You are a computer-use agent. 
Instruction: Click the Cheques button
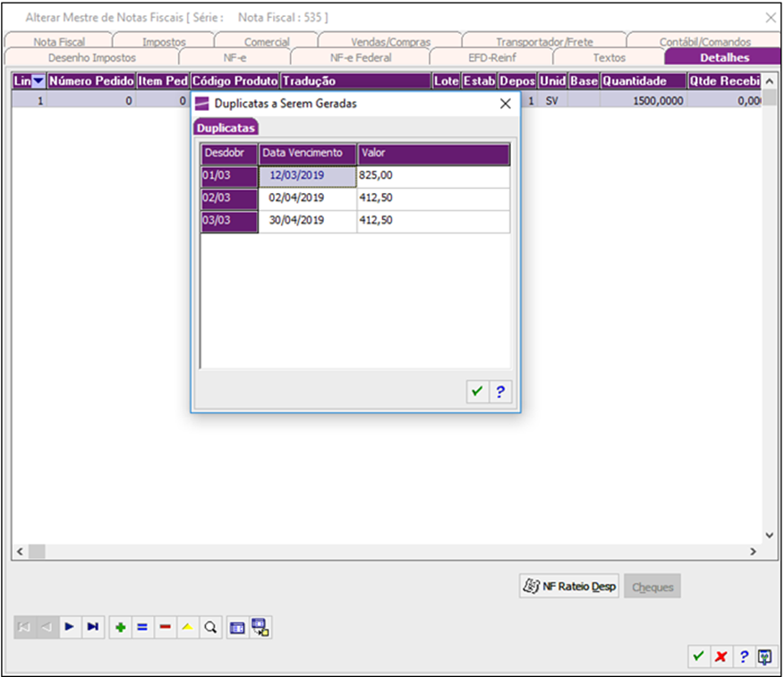pos(652,587)
